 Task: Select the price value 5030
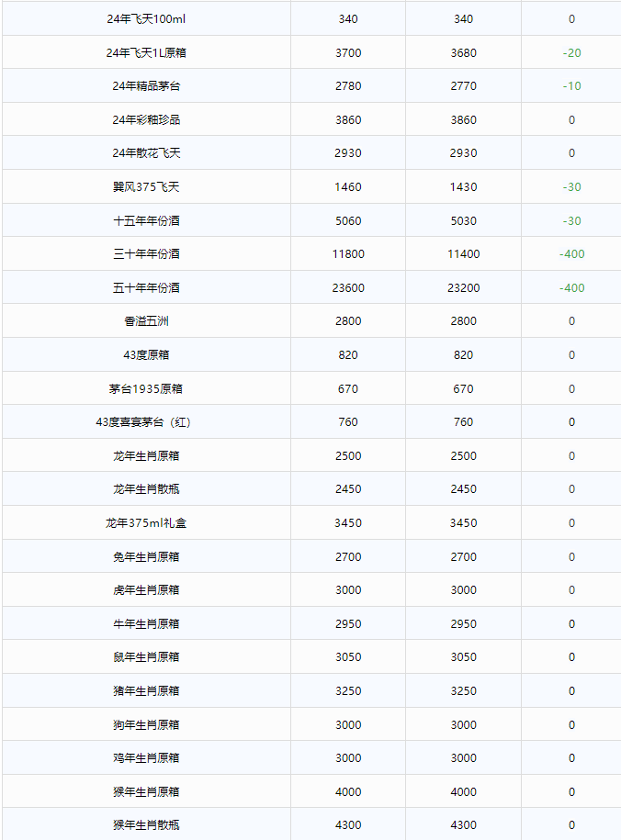click(463, 220)
